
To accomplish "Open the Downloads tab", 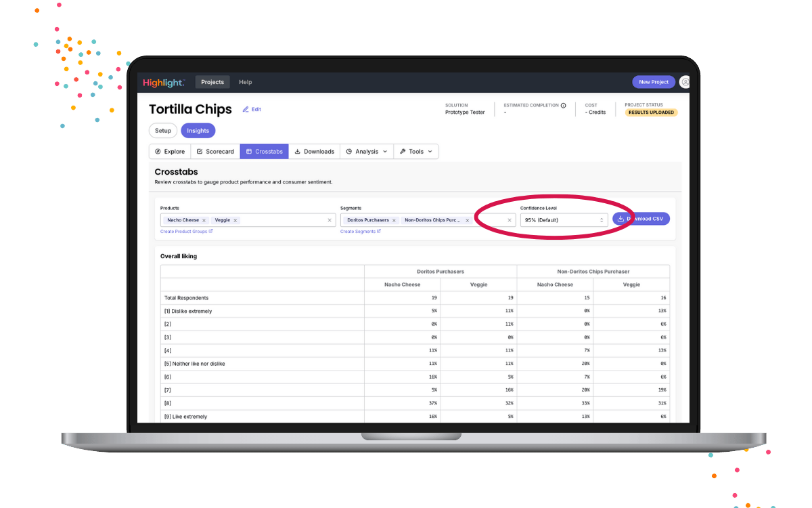I will pyautogui.click(x=314, y=152).
